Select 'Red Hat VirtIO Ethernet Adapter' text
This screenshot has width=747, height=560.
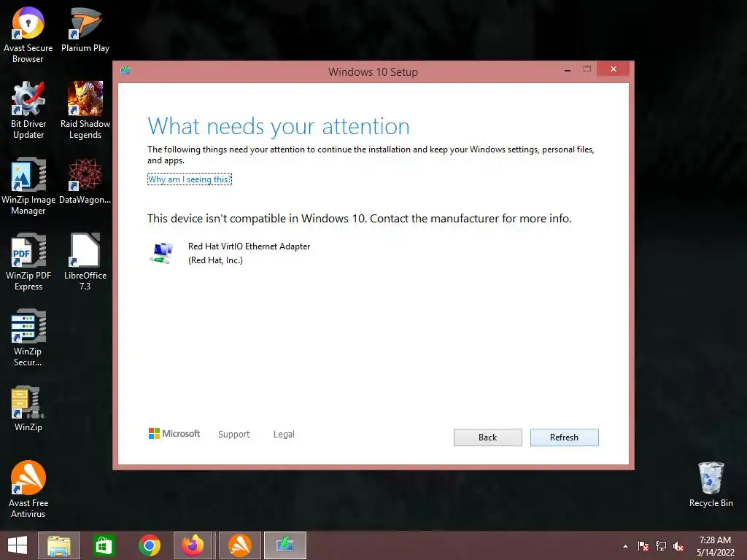pos(249,246)
